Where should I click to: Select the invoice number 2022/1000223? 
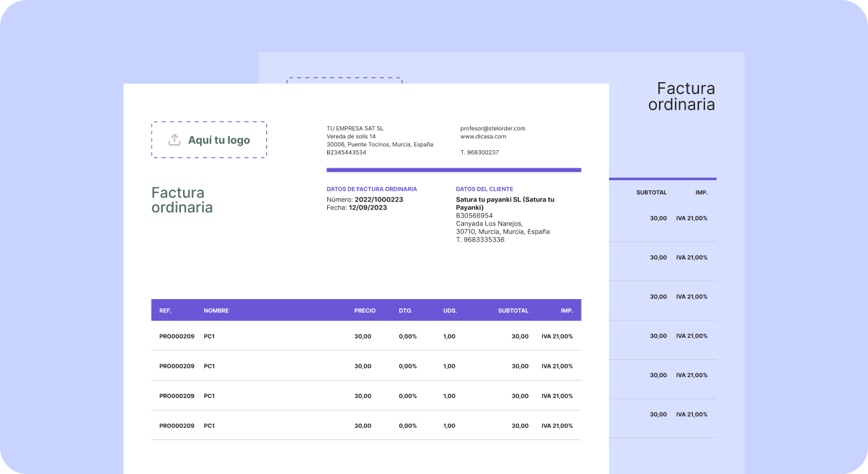pos(379,200)
